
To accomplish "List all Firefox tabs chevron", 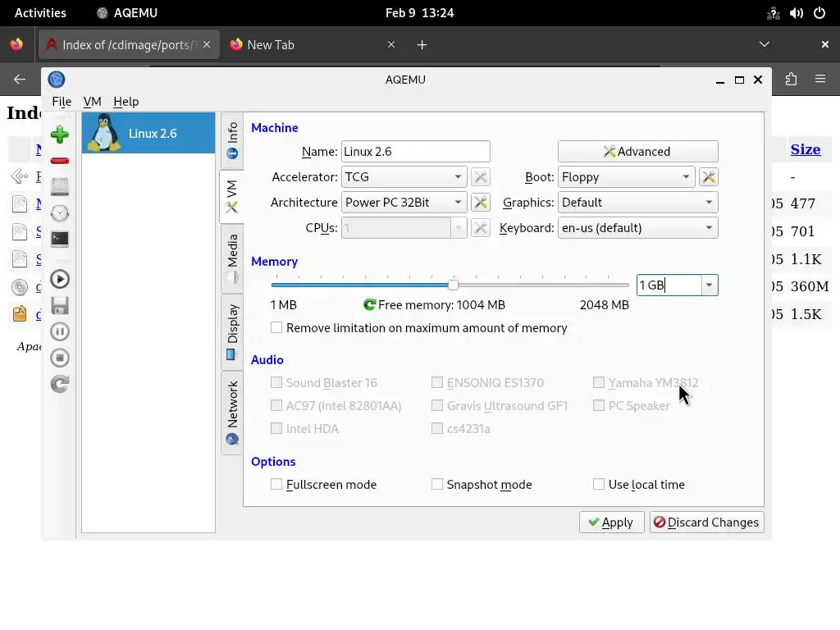I will coord(765,44).
